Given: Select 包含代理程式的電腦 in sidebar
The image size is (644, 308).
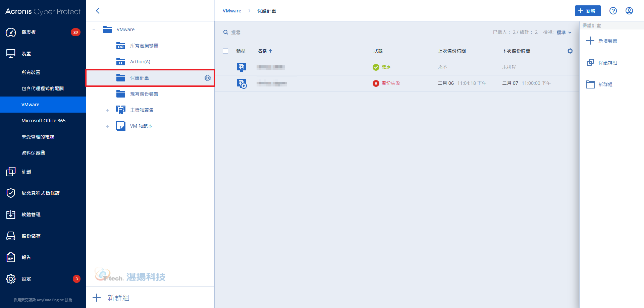Looking at the screenshot, I should pyautogui.click(x=43, y=88).
